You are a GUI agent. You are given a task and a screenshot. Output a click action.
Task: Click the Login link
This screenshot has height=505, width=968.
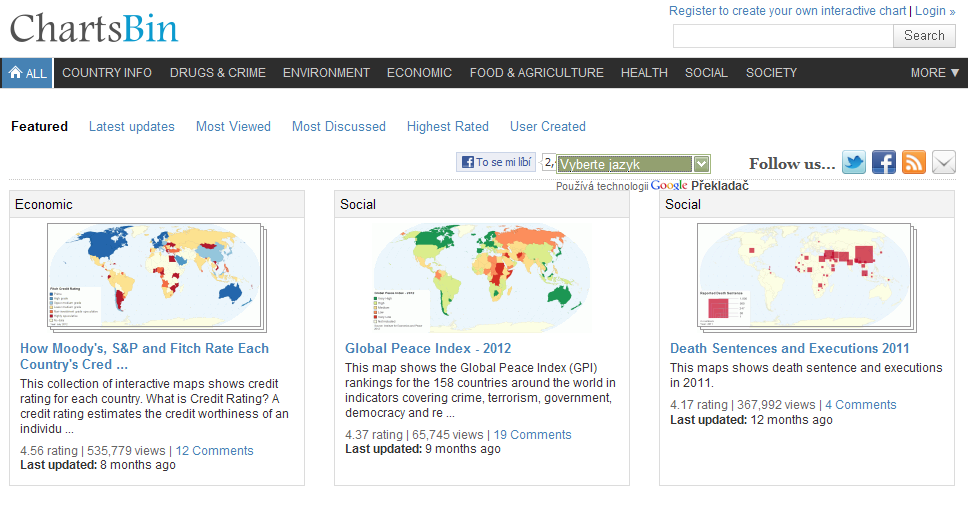(x=935, y=11)
